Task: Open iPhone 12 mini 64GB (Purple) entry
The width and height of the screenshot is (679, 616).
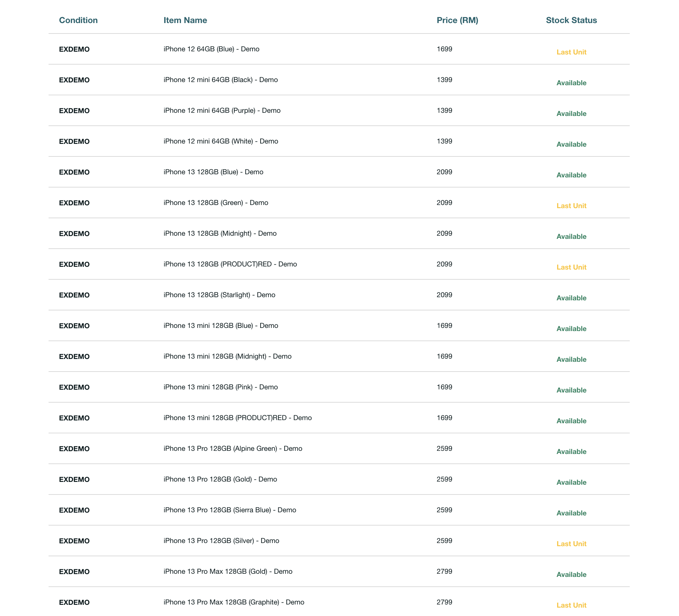Action: pyautogui.click(x=222, y=111)
